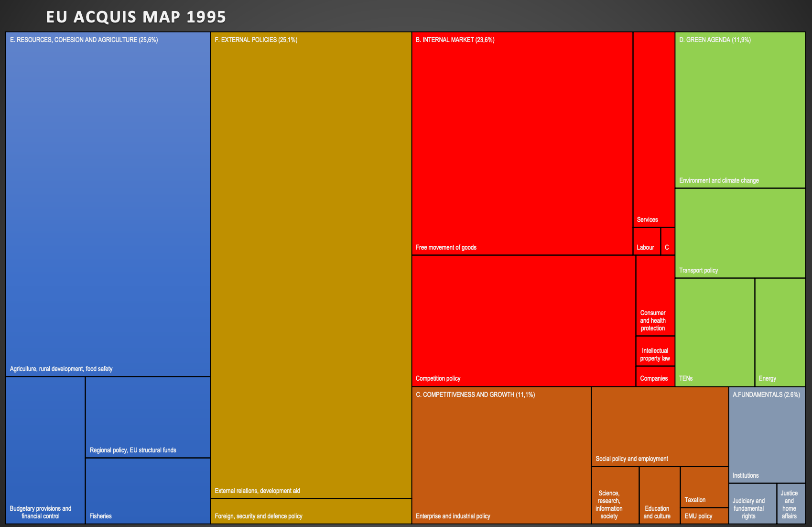Screen dimensions: 812x527
Task: Click the Environment and climate change block
Action: 740,110
